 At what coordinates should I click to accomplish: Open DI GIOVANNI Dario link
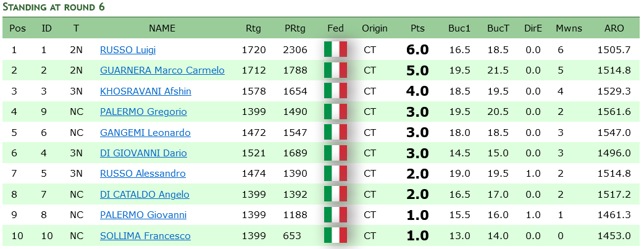click(x=143, y=153)
